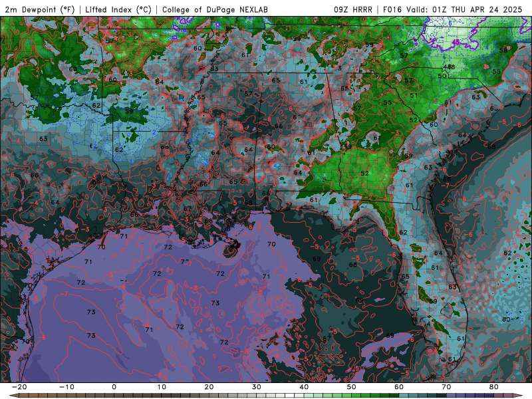
Task: Click the 'College of DuPage NEXLAB' label
Action: point(215,9)
